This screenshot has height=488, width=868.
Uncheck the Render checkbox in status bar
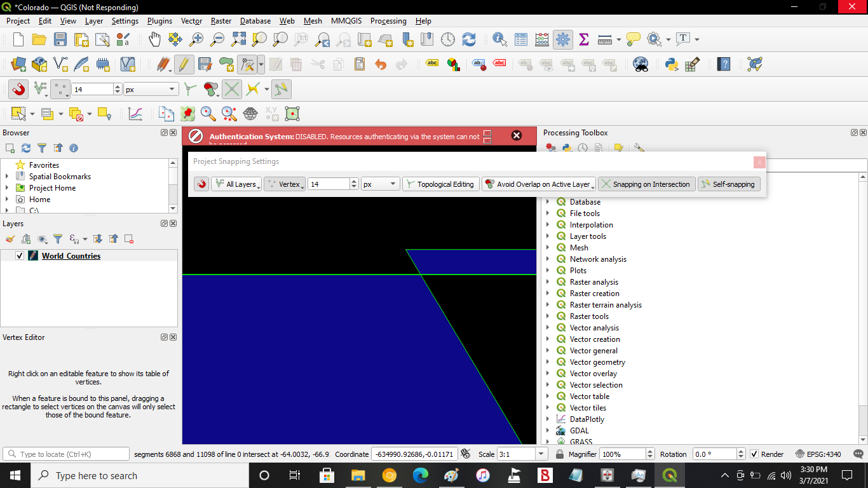click(753, 454)
